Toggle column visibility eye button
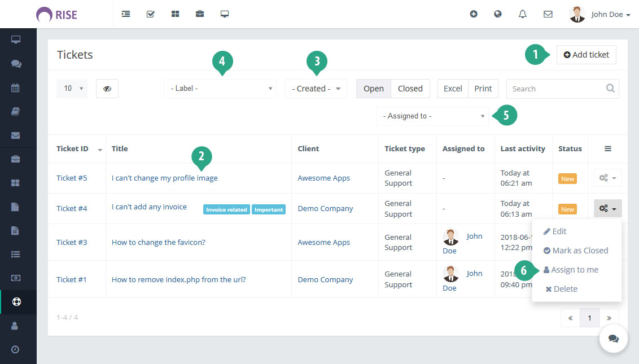Image resolution: width=639 pixels, height=364 pixels. point(107,89)
